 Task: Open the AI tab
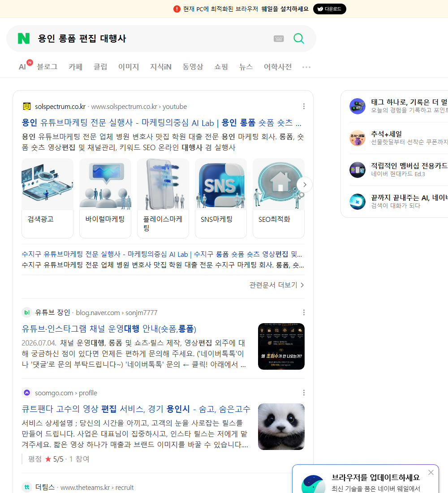[22, 67]
